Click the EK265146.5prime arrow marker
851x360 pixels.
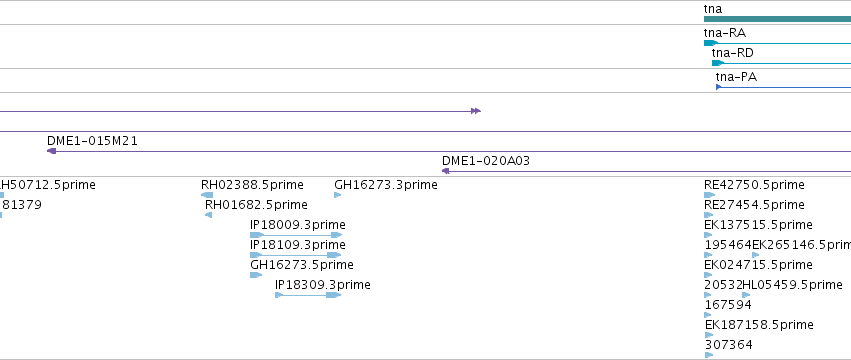point(755,255)
